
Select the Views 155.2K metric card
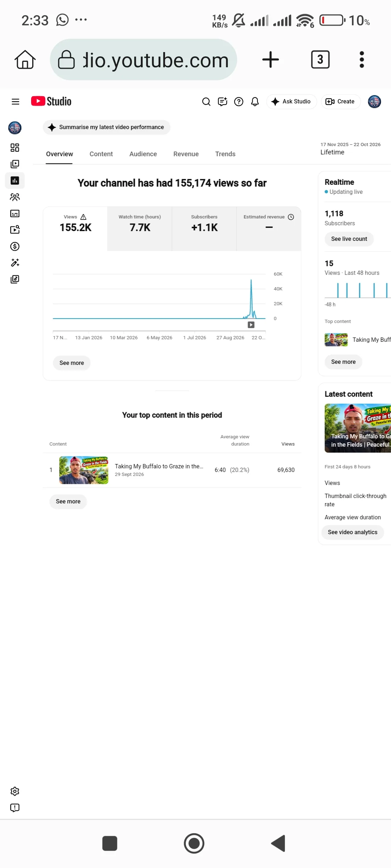tap(75, 229)
